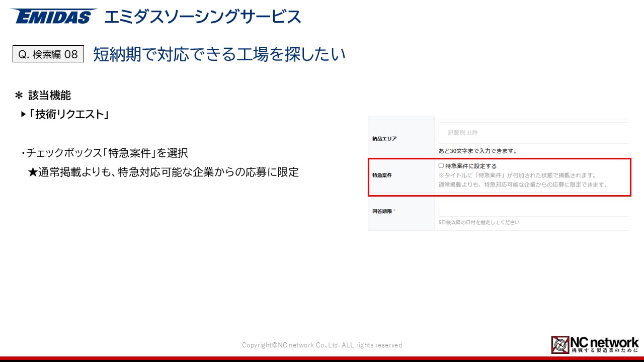Click the copyright NC network footer text

pos(322,345)
